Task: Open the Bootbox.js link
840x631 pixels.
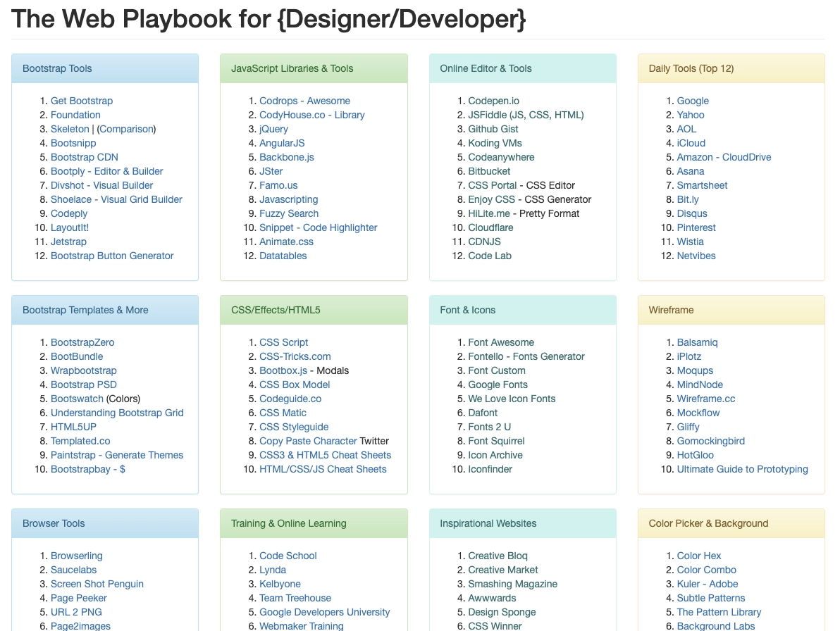Action: click(x=283, y=370)
